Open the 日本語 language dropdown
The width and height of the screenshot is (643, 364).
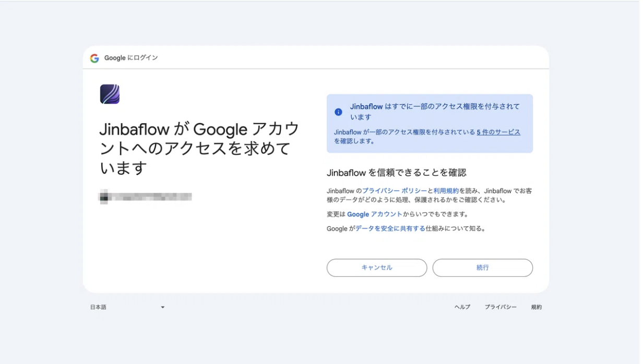(127, 307)
